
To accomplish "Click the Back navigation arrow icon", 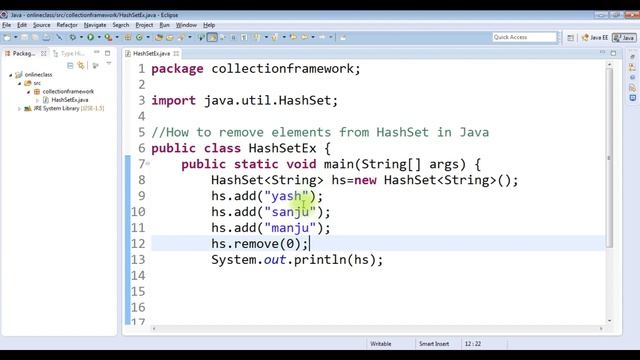I will tap(304, 38).
